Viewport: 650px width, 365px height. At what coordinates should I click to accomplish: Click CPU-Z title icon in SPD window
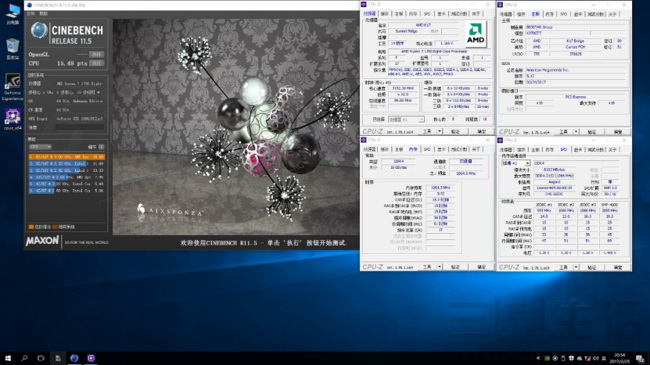coord(500,140)
